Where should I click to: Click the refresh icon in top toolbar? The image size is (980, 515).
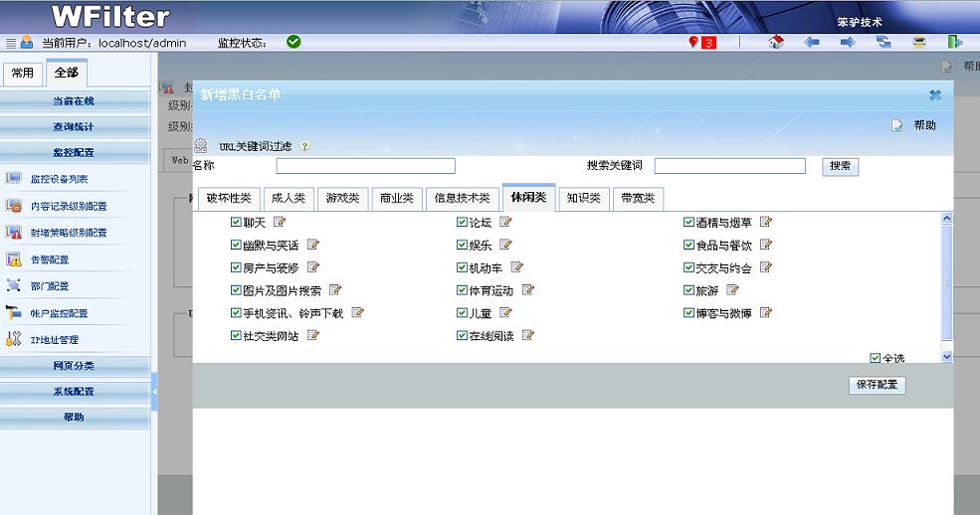tap(883, 42)
